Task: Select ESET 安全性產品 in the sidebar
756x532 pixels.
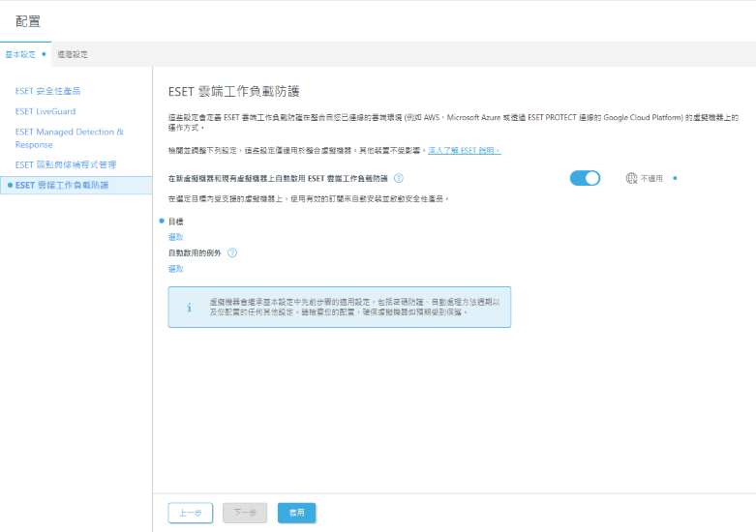Action: click(47, 91)
